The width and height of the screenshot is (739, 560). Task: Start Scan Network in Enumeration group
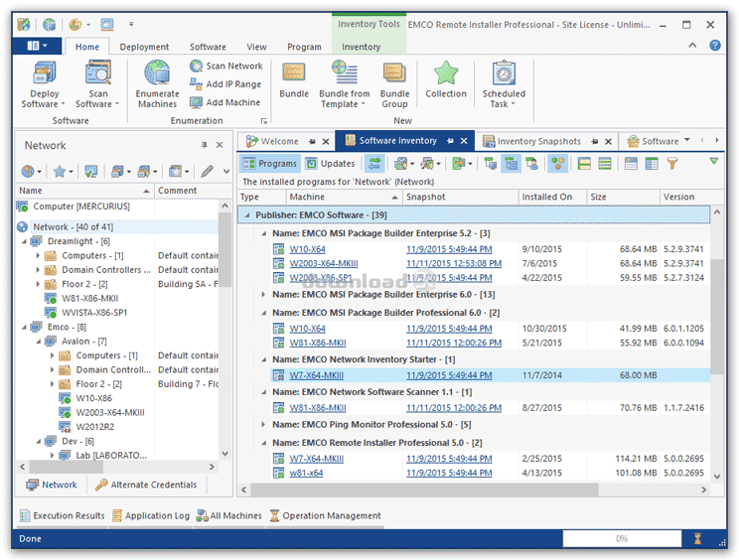[226, 66]
